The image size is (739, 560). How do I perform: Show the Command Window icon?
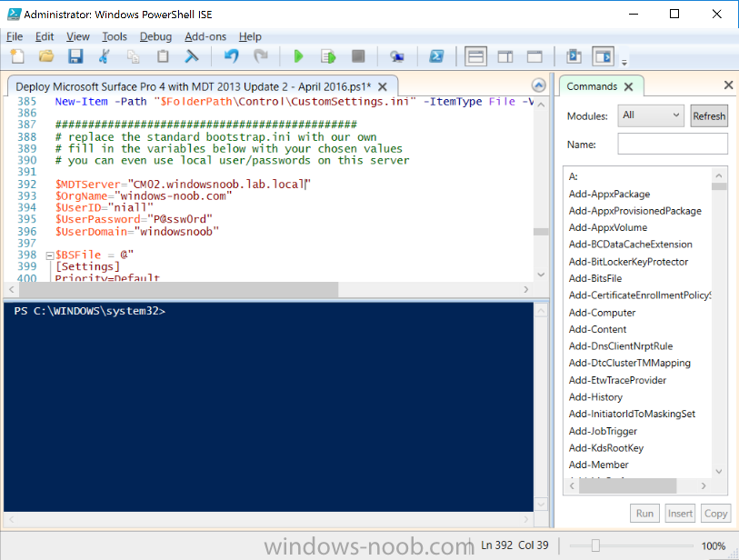point(574,56)
